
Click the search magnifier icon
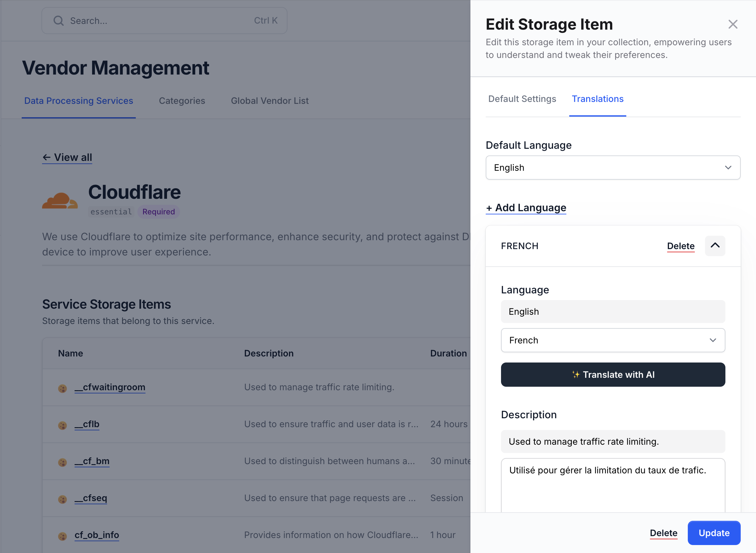(59, 21)
